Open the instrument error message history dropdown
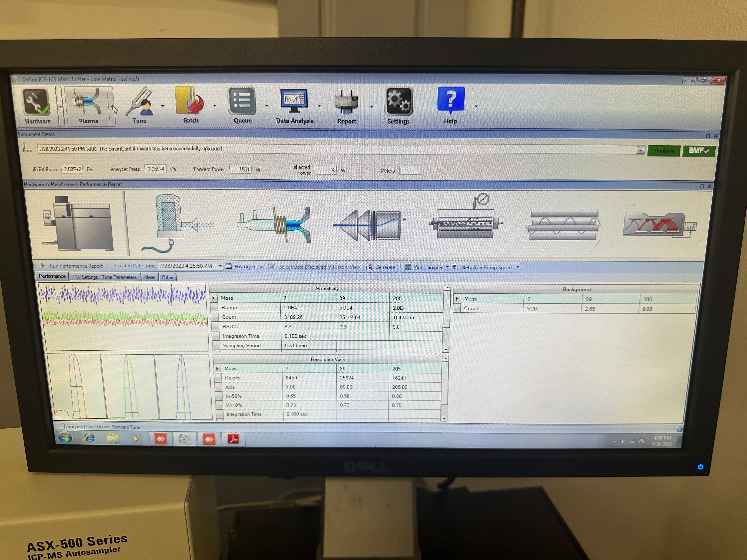The height and width of the screenshot is (560, 747). [x=640, y=149]
